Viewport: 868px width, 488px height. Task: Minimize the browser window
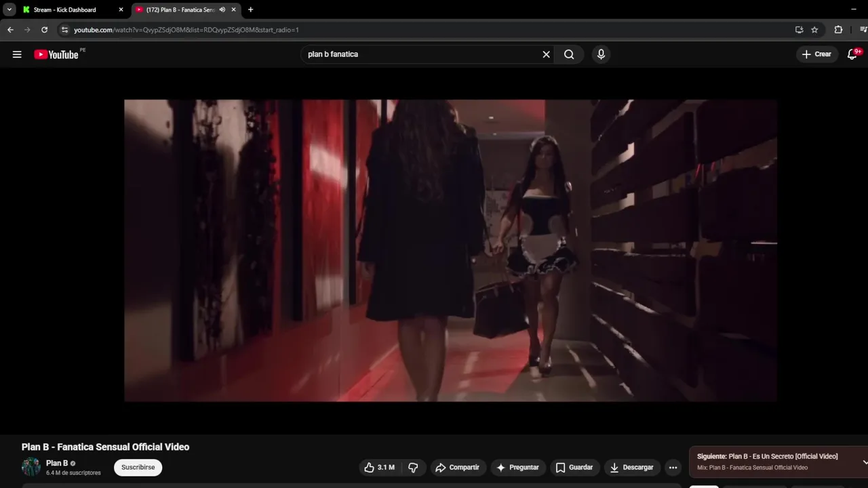[x=854, y=9]
